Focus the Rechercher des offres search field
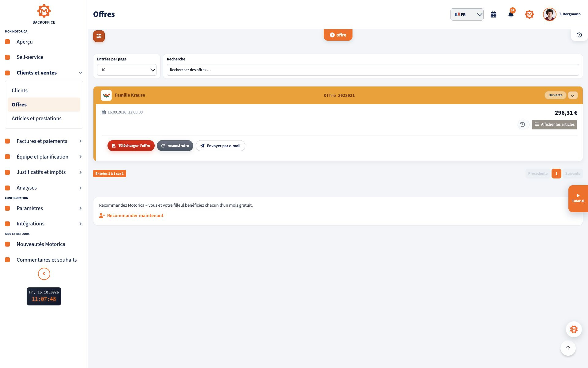This screenshot has height=368, width=588. click(x=373, y=70)
